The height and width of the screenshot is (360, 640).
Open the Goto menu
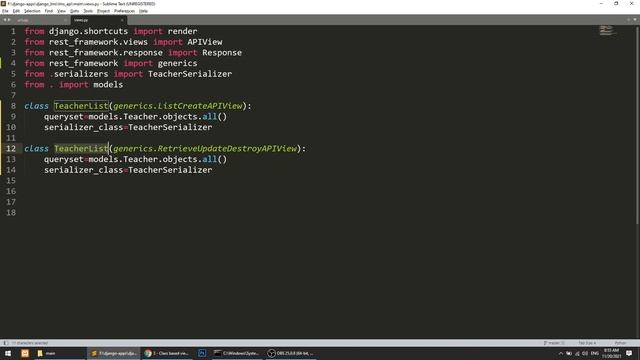(75, 11)
